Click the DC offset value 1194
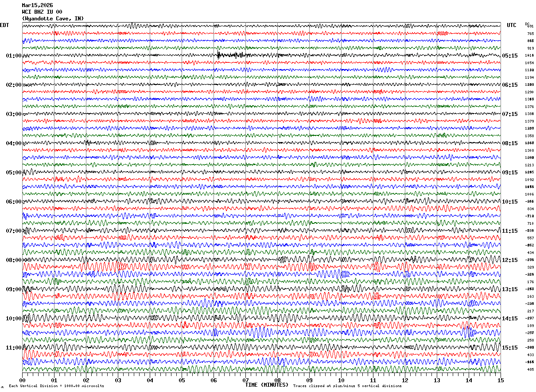This screenshot has width=536, height=392. (x=529, y=77)
